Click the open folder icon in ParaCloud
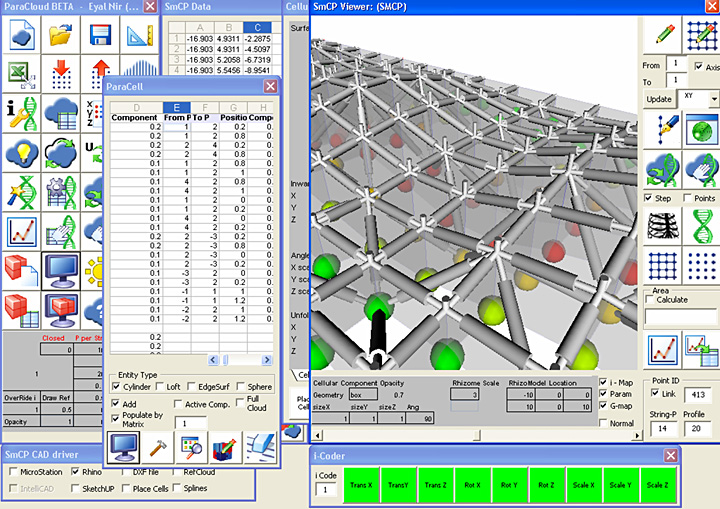 61,36
